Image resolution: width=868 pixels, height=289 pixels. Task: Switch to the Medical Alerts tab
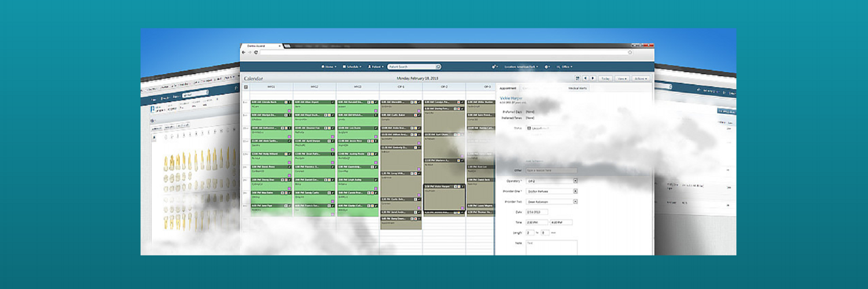coord(578,88)
